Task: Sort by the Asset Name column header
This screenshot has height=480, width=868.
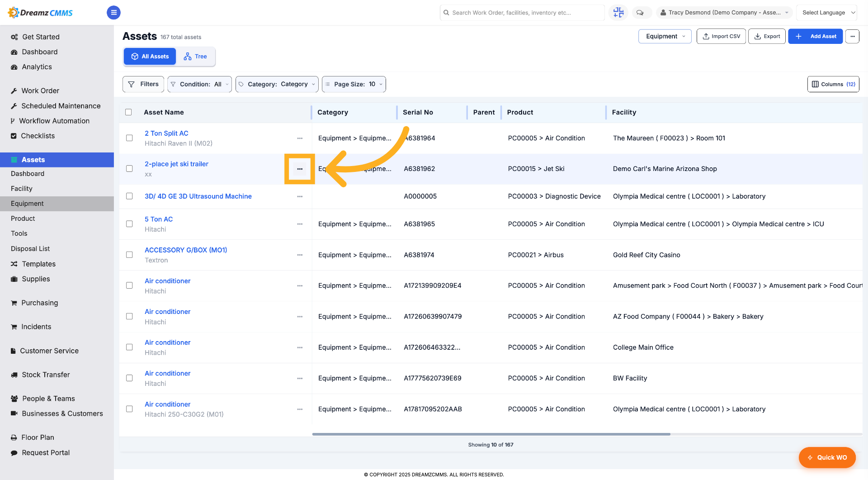Action: pos(164,112)
